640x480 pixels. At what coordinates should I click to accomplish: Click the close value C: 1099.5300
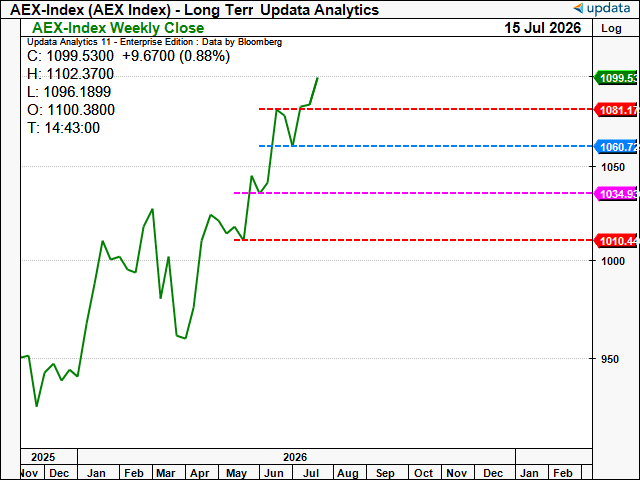pos(70,56)
